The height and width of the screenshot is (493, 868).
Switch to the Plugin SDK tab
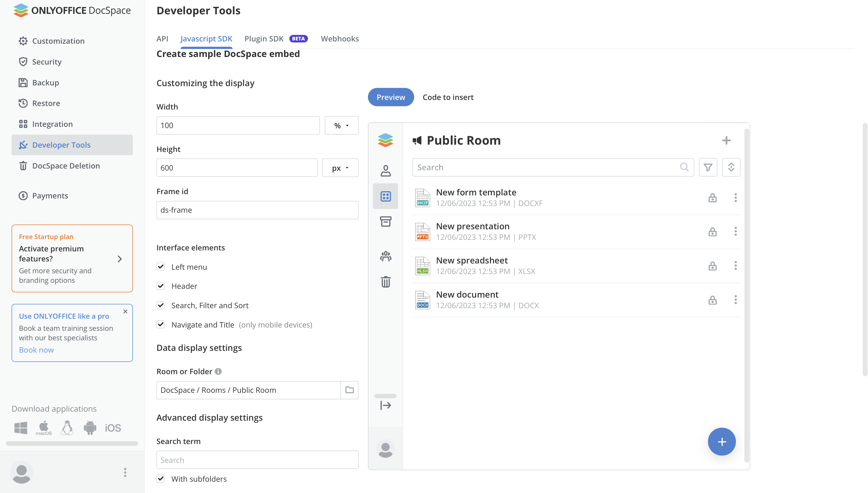coord(264,39)
